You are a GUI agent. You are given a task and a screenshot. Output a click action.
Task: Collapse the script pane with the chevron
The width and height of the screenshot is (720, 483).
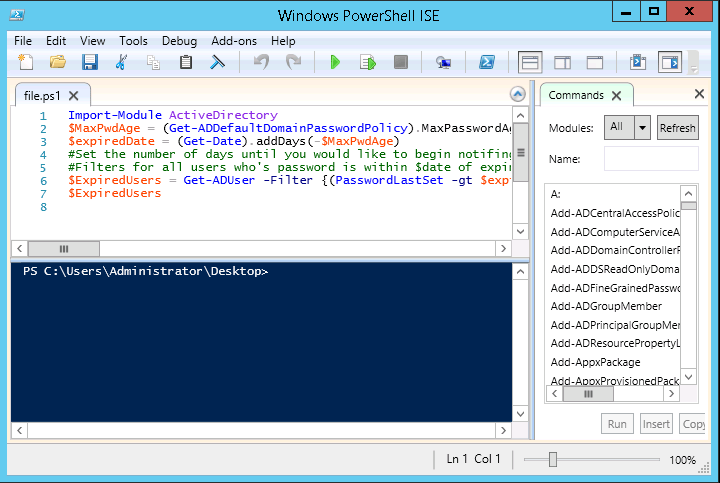coord(518,94)
